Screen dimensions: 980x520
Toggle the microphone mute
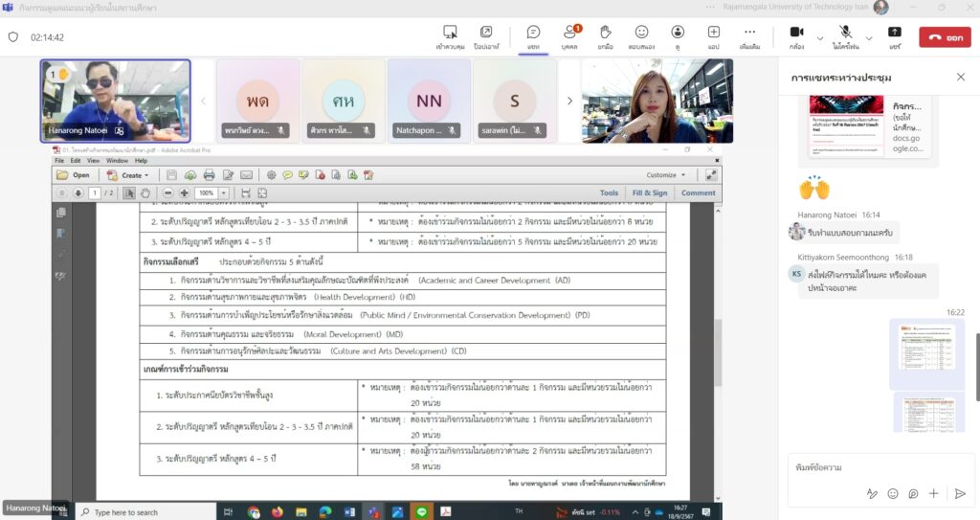(x=845, y=36)
